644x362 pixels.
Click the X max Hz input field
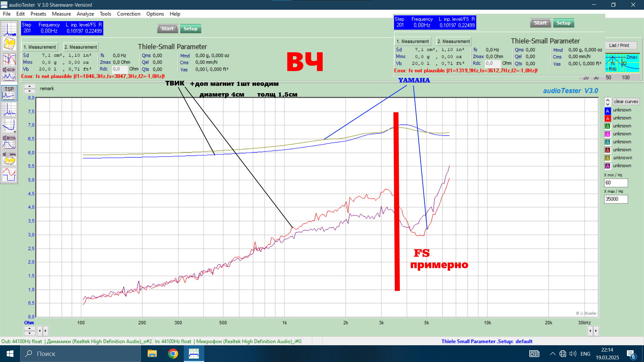[x=615, y=199]
